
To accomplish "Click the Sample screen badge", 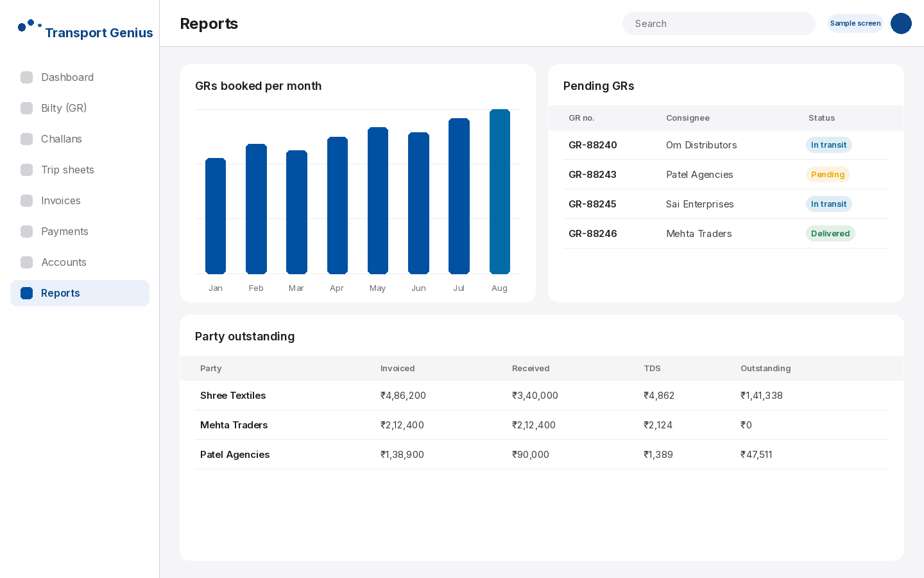I will [855, 23].
